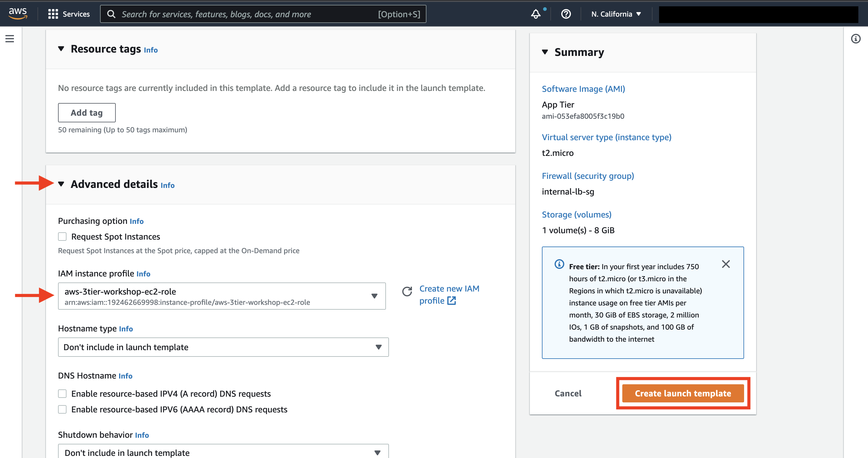Viewport: 868px width, 458px height.
Task: Open Firewall (security group) summary link
Action: (588, 176)
